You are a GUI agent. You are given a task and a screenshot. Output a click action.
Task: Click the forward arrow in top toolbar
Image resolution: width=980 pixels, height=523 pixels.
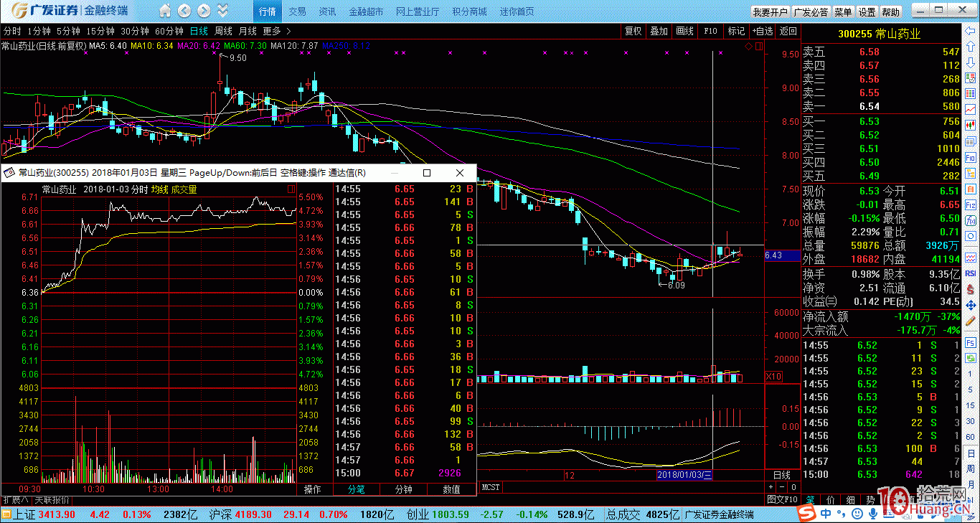tap(204, 11)
